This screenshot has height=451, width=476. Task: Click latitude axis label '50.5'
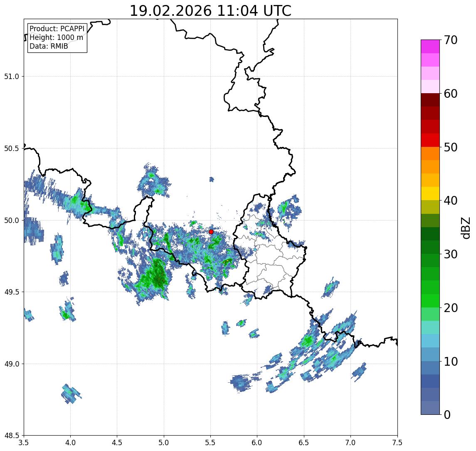[12, 149]
